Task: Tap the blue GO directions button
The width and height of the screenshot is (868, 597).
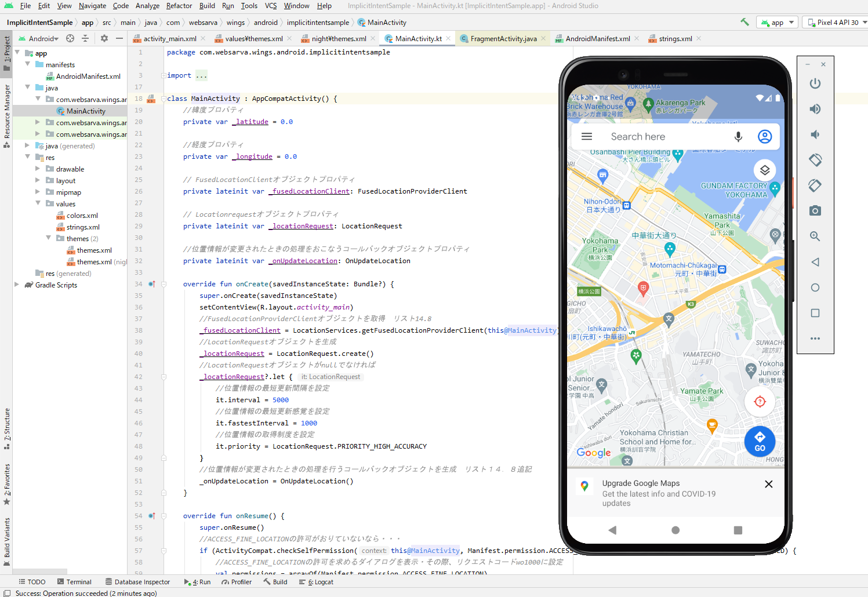Action: pos(760,442)
